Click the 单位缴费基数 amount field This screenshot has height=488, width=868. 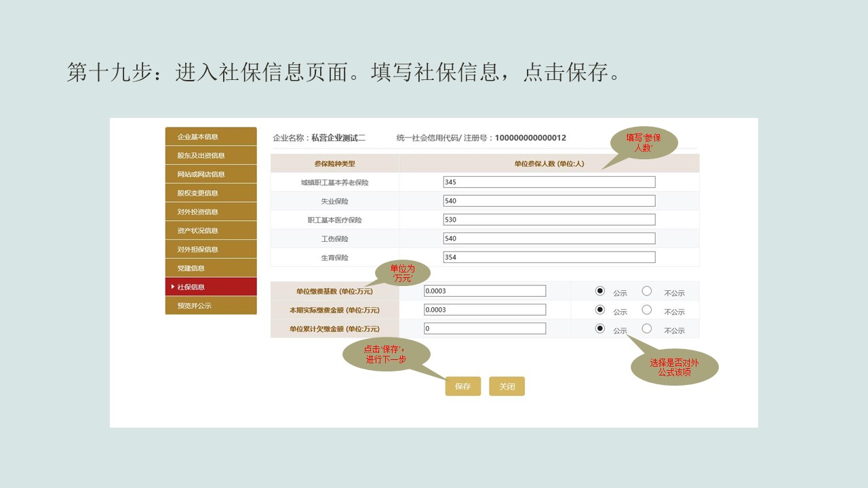(x=485, y=290)
